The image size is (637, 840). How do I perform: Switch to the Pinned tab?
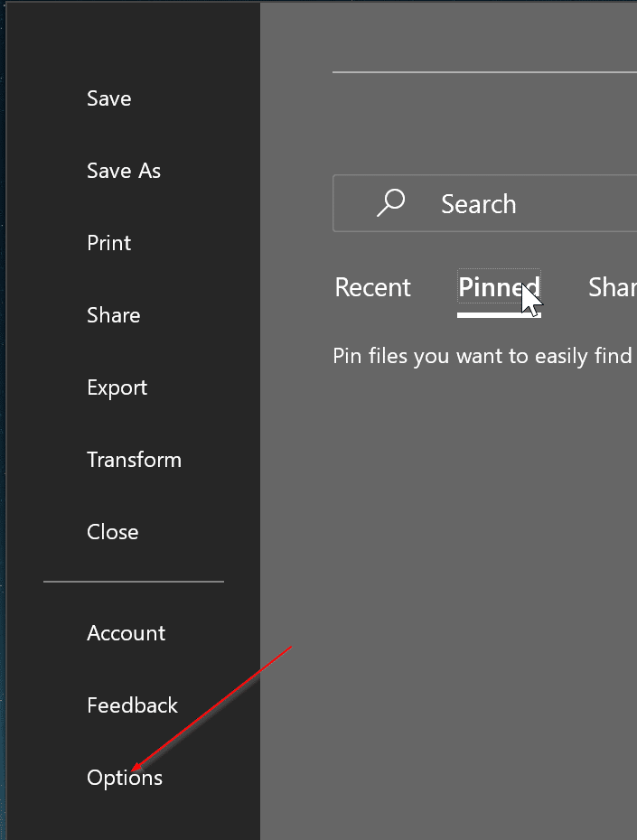pos(499,286)
